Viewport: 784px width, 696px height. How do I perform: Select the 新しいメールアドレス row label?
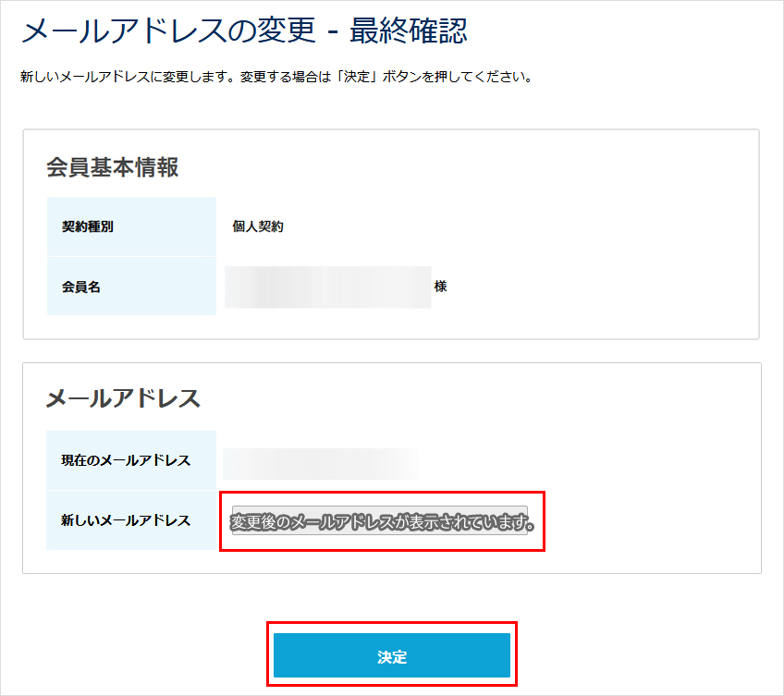click(x=126, y=520)
